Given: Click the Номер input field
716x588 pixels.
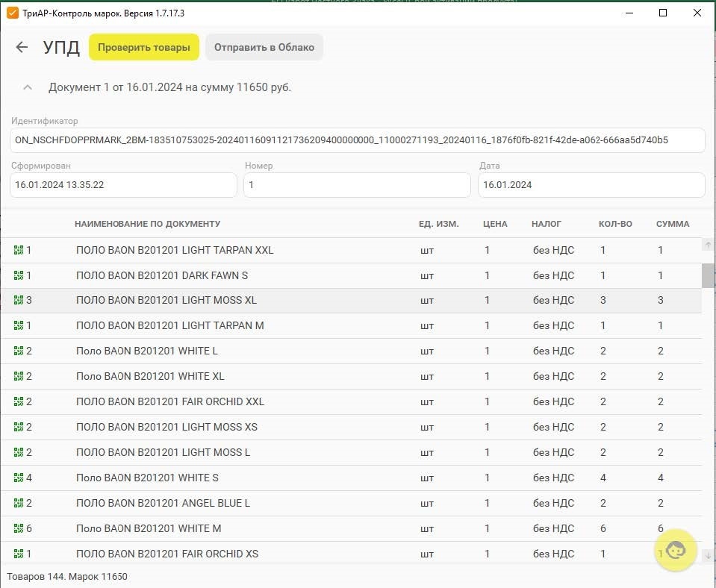Looking at the screenshot, I should (x=357, y=185).
